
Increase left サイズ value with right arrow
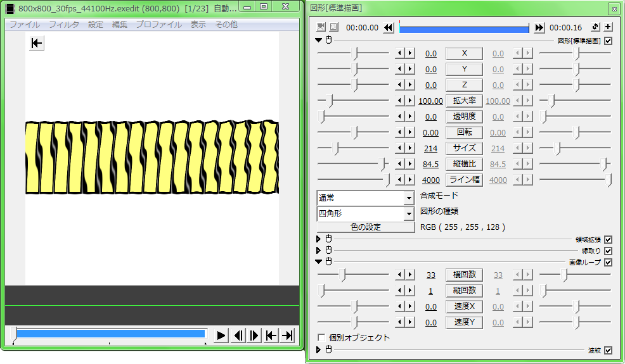(409, 148)
